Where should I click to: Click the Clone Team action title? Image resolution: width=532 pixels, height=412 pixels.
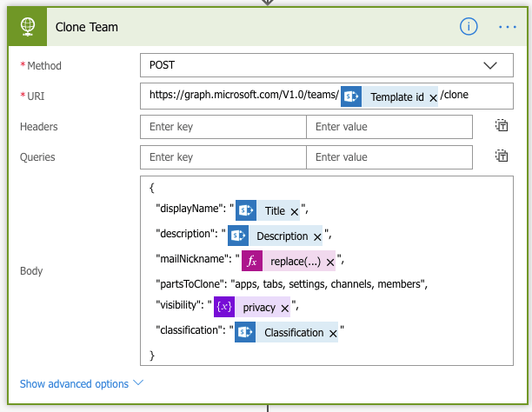(x=87, y=27)
